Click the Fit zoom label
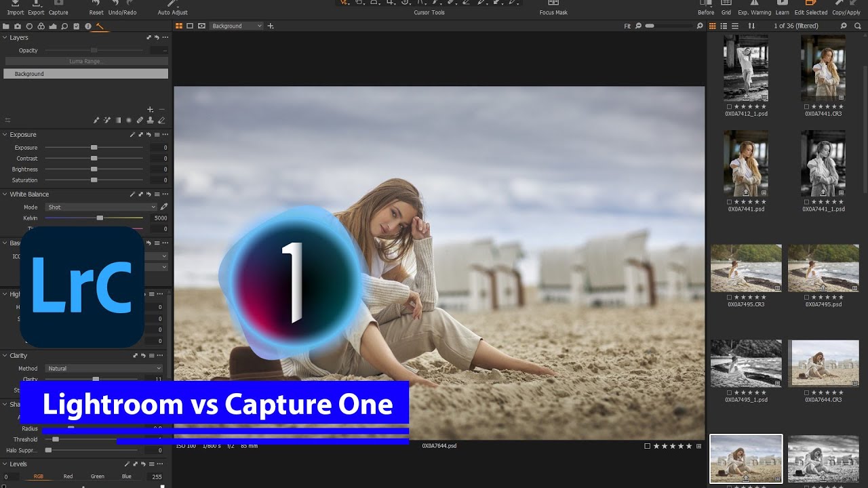Viewport: 868px width, 488px height. pyautogui.click(x=627, y=26)
